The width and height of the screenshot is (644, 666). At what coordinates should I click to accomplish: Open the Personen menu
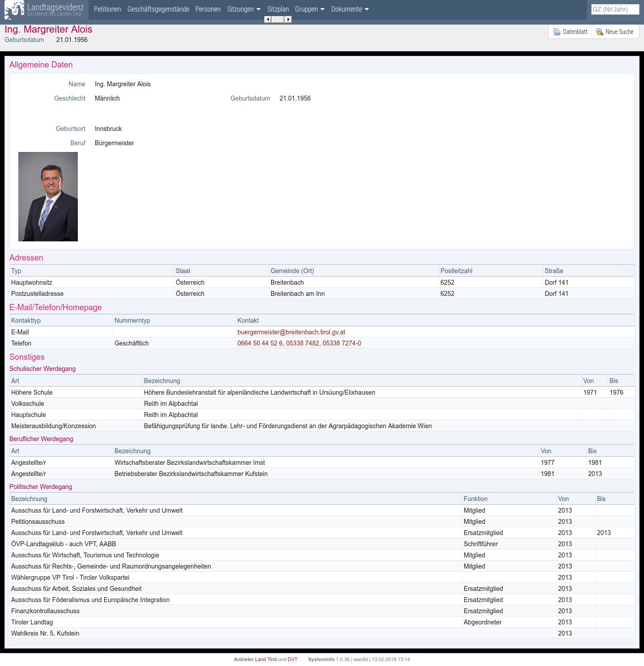click(x=208, y=9)
